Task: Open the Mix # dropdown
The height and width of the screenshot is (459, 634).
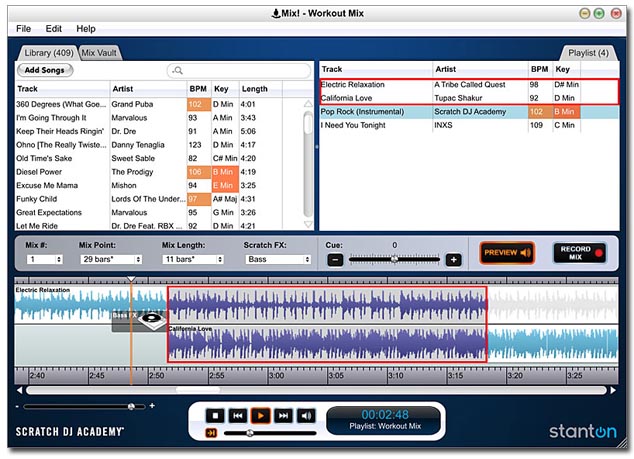Action: pyautogui.click(x=44, y=259)
